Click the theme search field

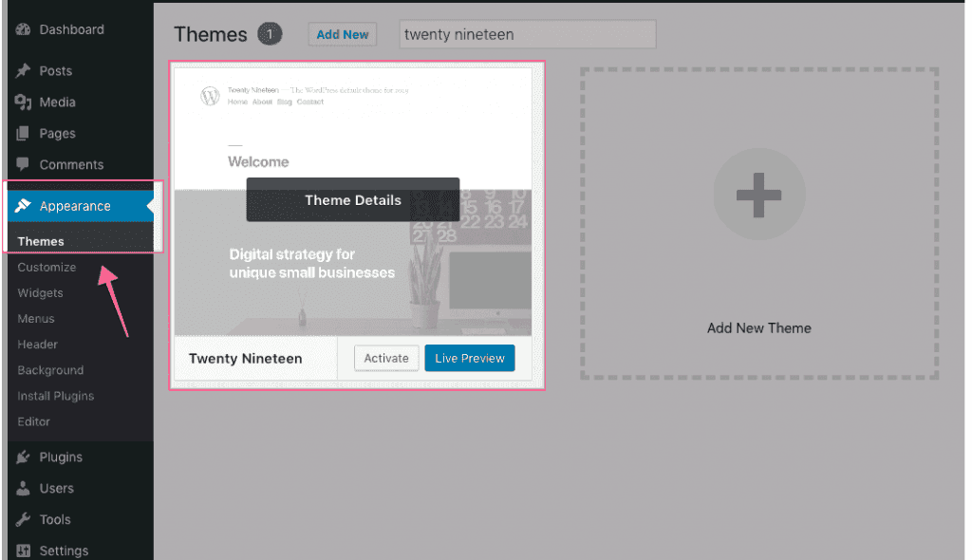(528, 34)
